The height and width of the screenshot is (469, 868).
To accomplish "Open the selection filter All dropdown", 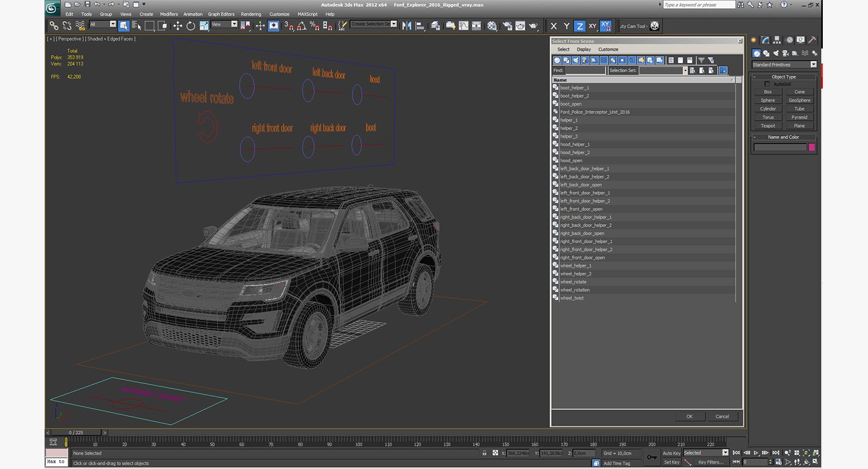I will 103,24.
